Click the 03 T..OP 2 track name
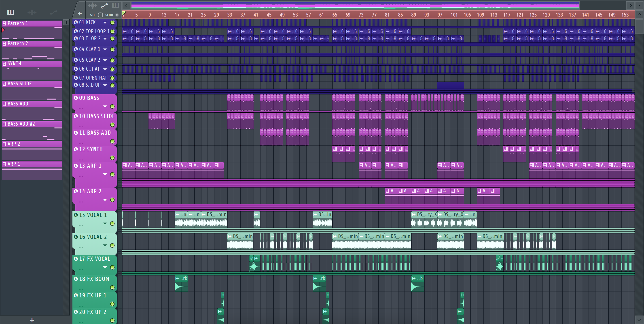 coord(90,38)
